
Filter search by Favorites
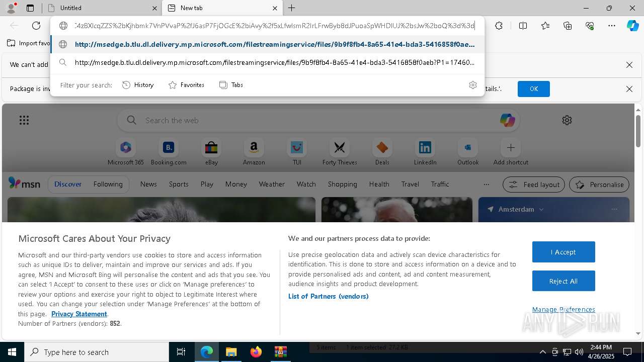[186, 85]
